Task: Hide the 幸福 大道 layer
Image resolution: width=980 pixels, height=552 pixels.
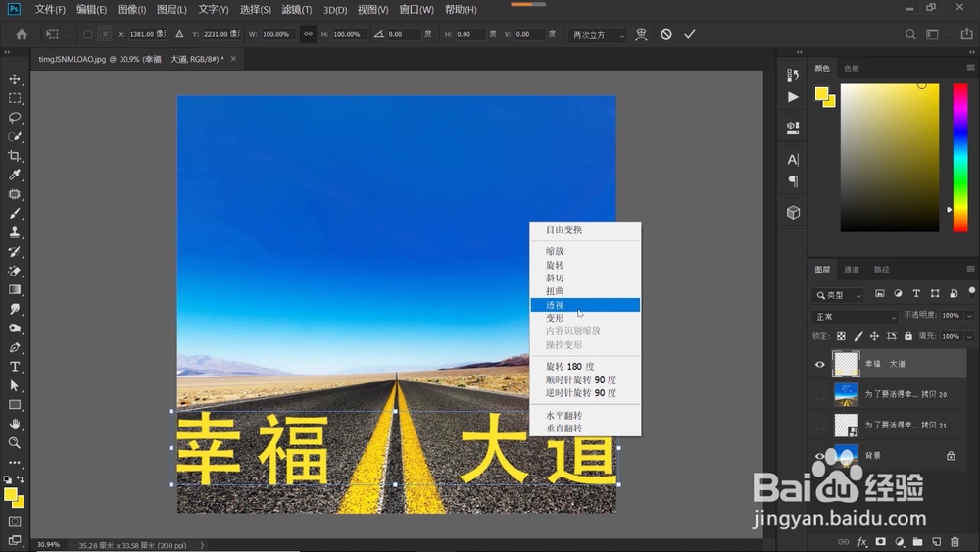Action: [820, 364]
